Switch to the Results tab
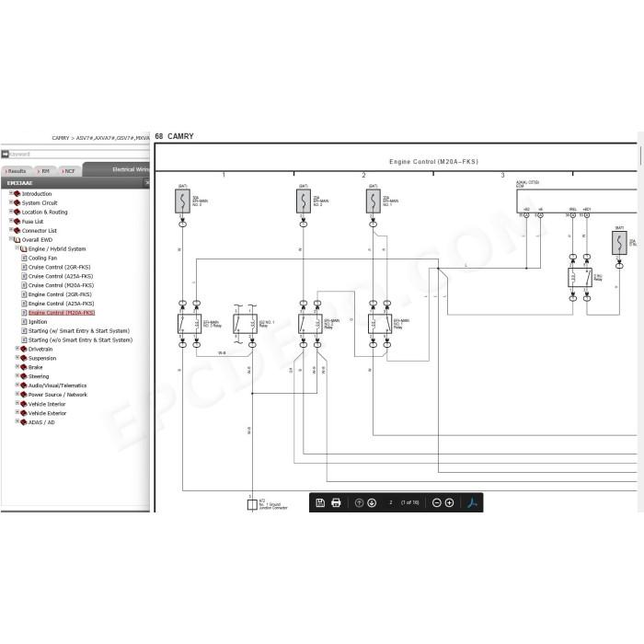This screenshot has width=644, height=644. pos(16,171)
